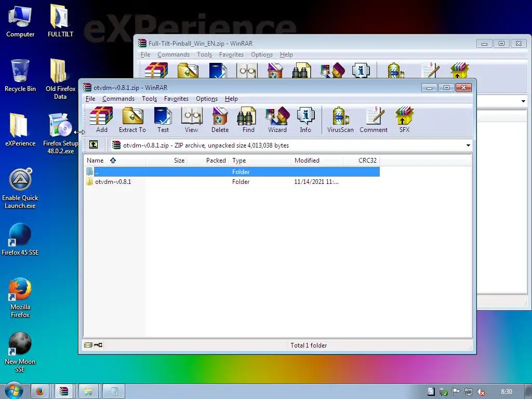Select New Moon SSE desktop shortcut
This screenshot has height=399, width=532.
point(20,352)
